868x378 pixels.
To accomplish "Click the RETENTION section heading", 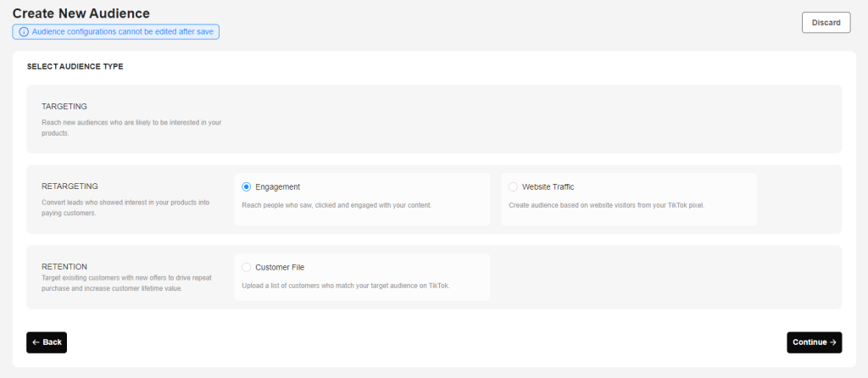I will pyautogui.click(x=64, y=266).
